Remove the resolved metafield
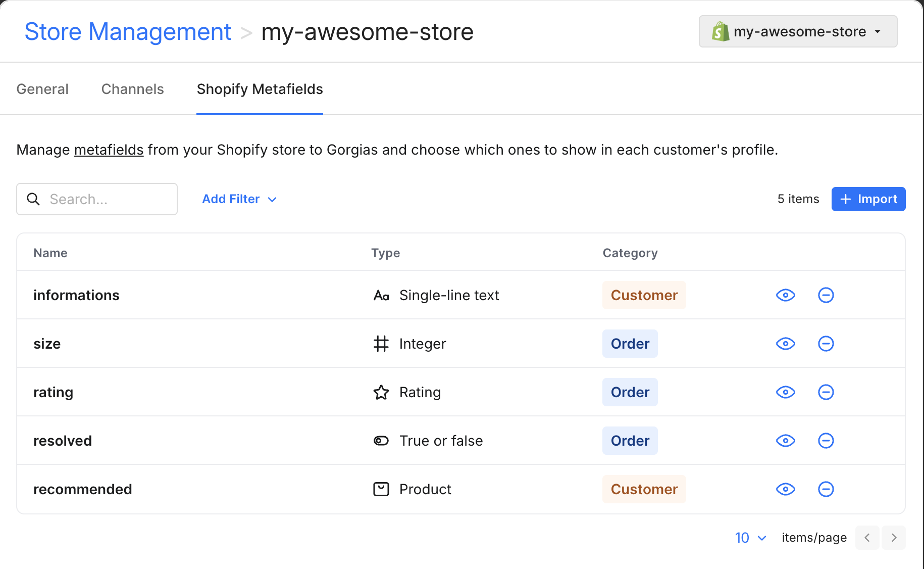Image resolution: width=924 pixels, height=569 pixels. (x=826, y=441)
